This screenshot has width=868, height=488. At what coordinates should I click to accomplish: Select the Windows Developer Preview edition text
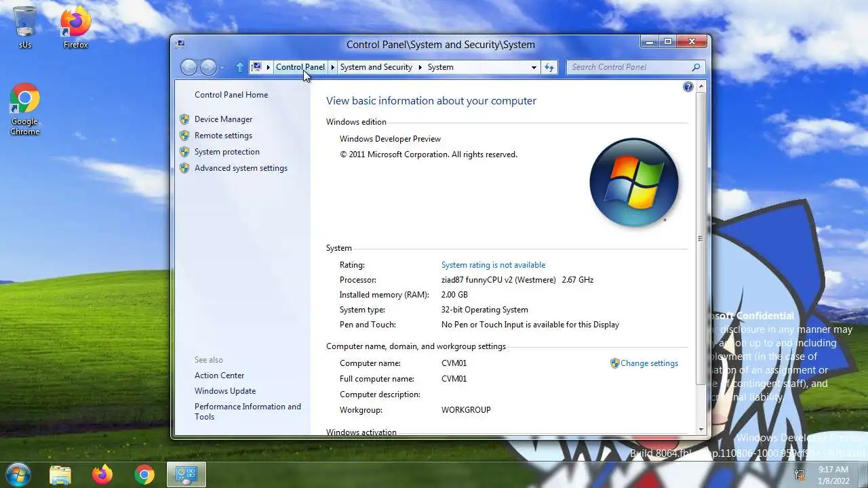coord(390,139)
